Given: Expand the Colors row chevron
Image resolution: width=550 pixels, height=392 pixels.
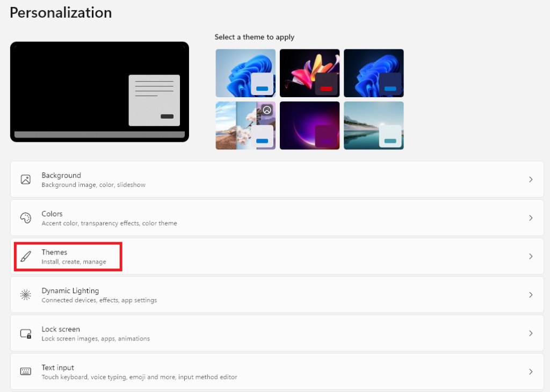Looking at the screenshot, I should point(531,217).
